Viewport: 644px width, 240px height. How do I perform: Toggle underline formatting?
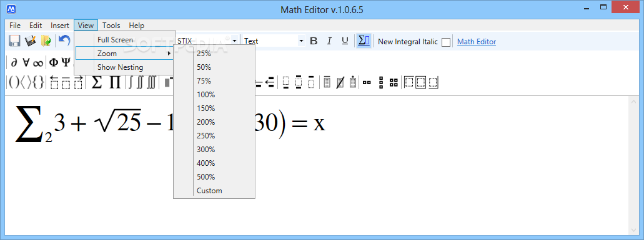point(345,41)
